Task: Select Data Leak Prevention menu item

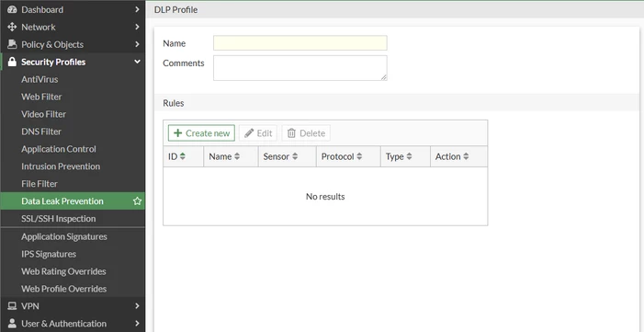Action: pos(73,201)
